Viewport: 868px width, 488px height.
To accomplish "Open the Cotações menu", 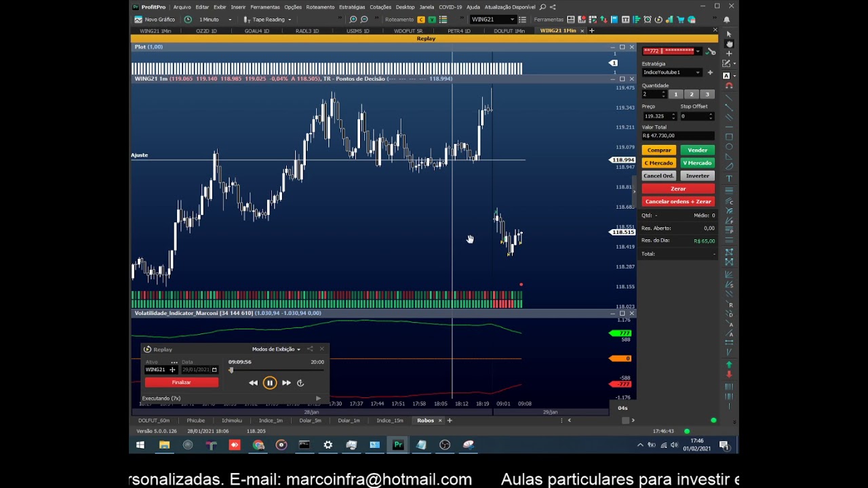I will (380, 7).
